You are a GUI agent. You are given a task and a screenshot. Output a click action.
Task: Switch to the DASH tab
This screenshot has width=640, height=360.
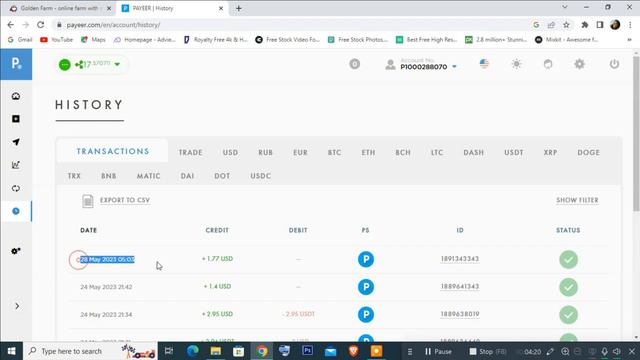(473, 152)
